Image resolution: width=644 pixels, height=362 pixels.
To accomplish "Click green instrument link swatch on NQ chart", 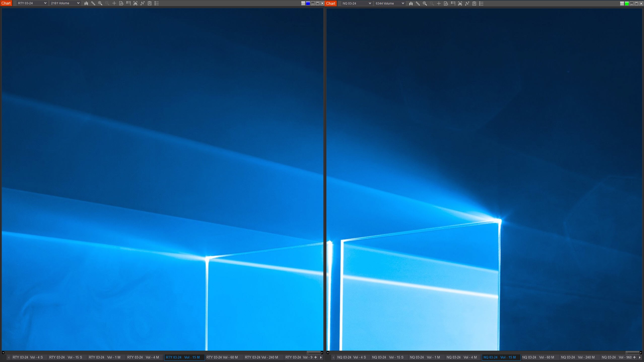I will [x=627, y=4].
